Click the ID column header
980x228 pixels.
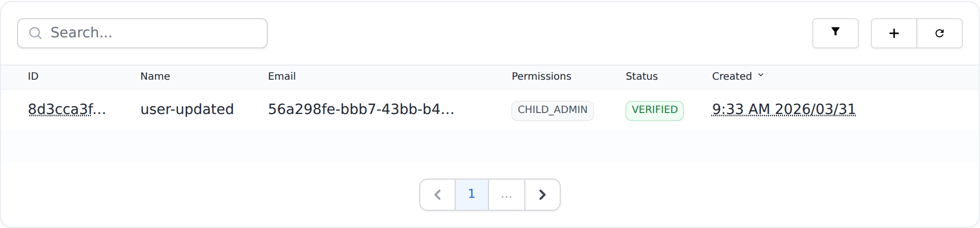click(33, 76)
